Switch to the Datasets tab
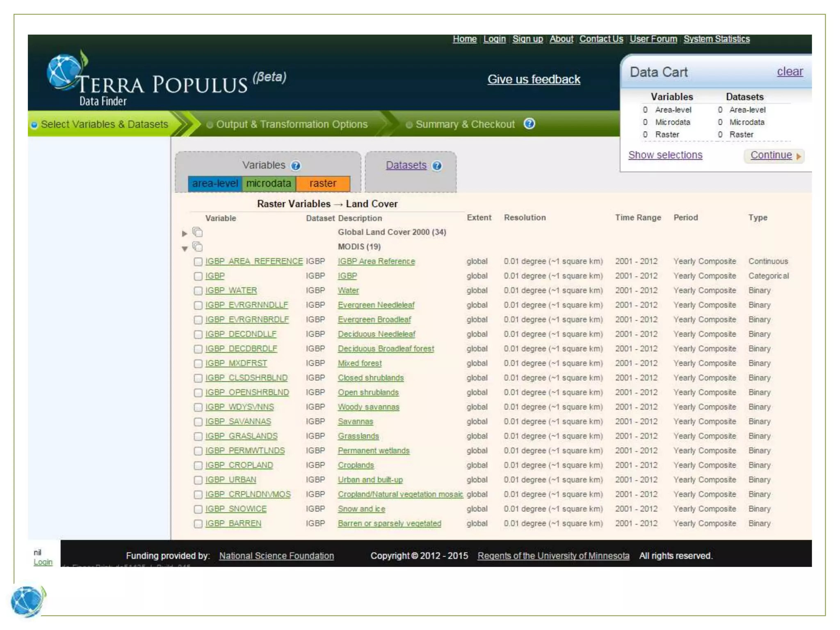 click(406, 165)
